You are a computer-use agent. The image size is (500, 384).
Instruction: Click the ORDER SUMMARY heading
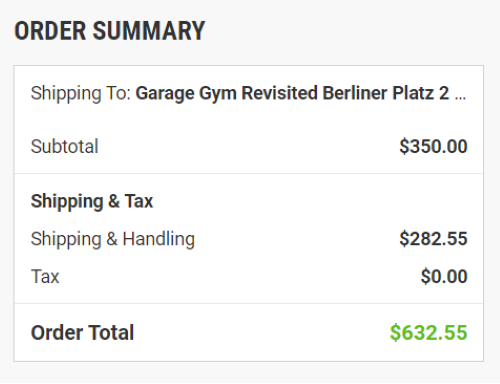click(109, 31)
